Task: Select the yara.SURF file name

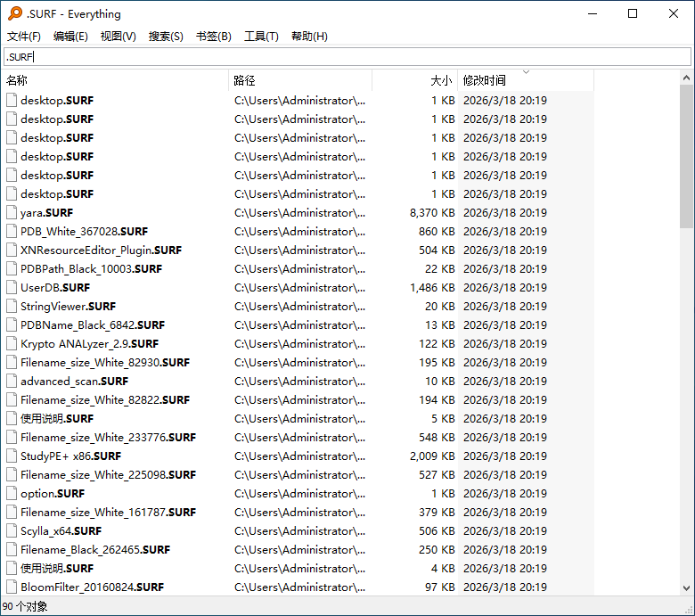Action: 46,213
